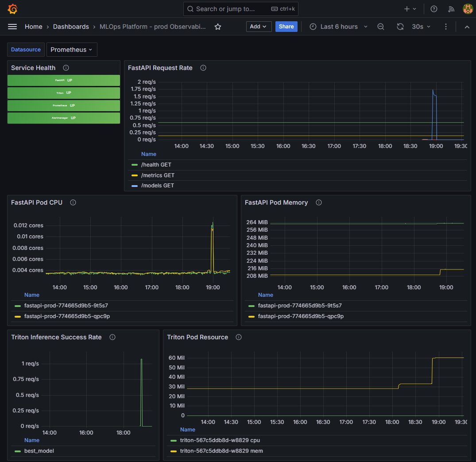Navigate to Dashboards in the breadcrumb
Screen dimensions: 476x462
(71, 27)
